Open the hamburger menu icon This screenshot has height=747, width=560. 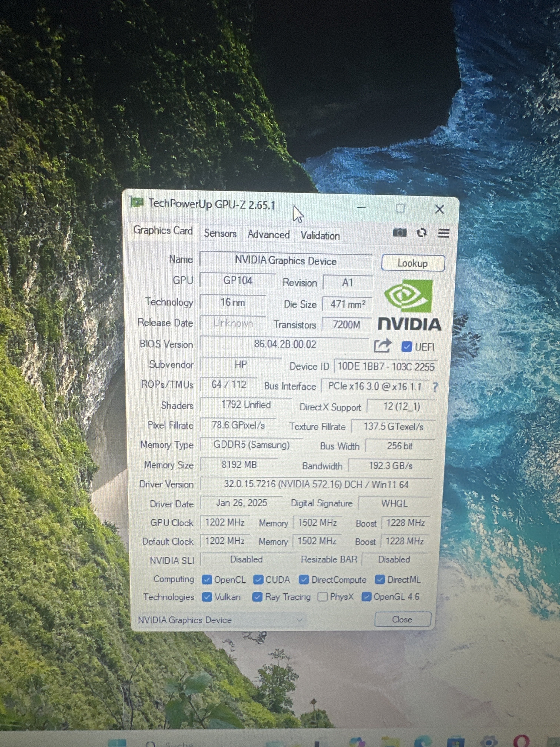pyautogui.click(x=444, y=233)
